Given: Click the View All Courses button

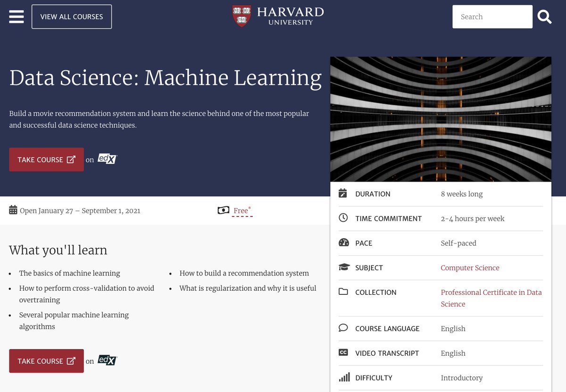Looking at the screenshot, I should tap(72, 17).
